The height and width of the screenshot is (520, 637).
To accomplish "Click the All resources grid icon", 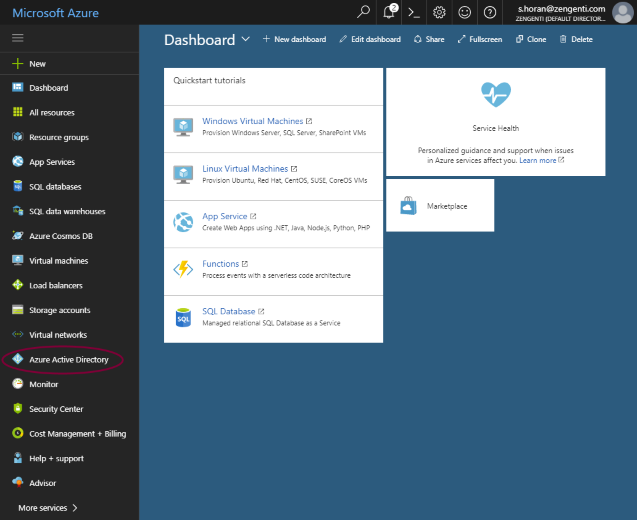I will pos(17,112).
